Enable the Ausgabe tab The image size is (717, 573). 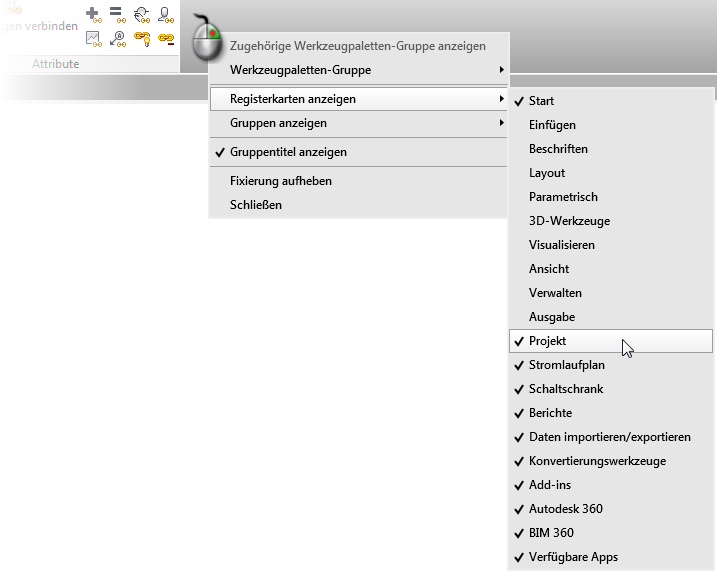[x=611, y=317]
